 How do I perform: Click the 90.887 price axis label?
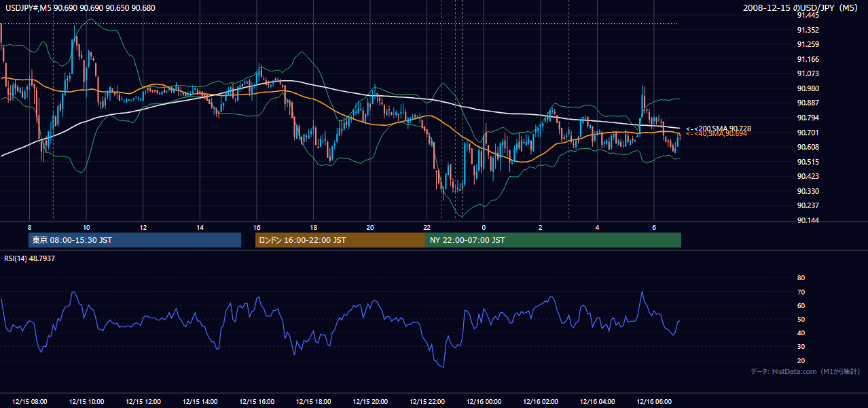click(808, 103)
